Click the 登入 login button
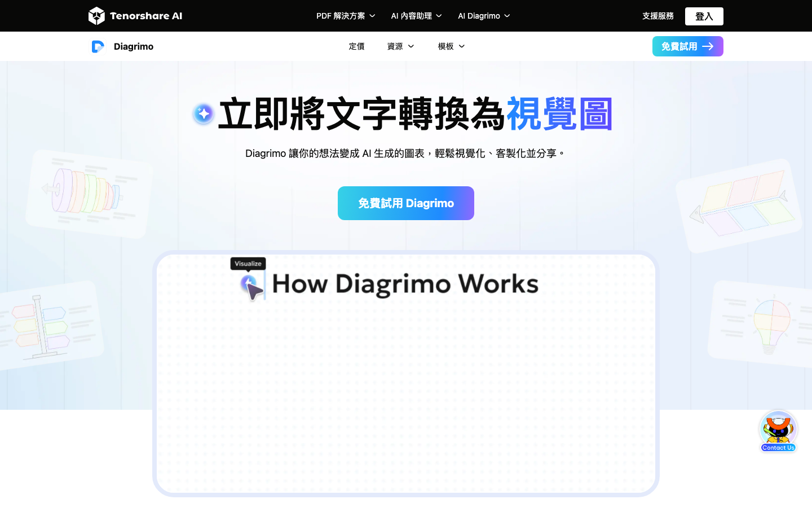Screen dimensions: 812x508 coord(704,16)
